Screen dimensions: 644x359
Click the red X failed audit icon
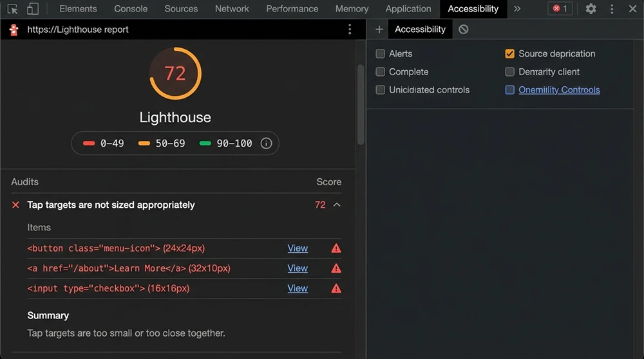pos(15,205)
